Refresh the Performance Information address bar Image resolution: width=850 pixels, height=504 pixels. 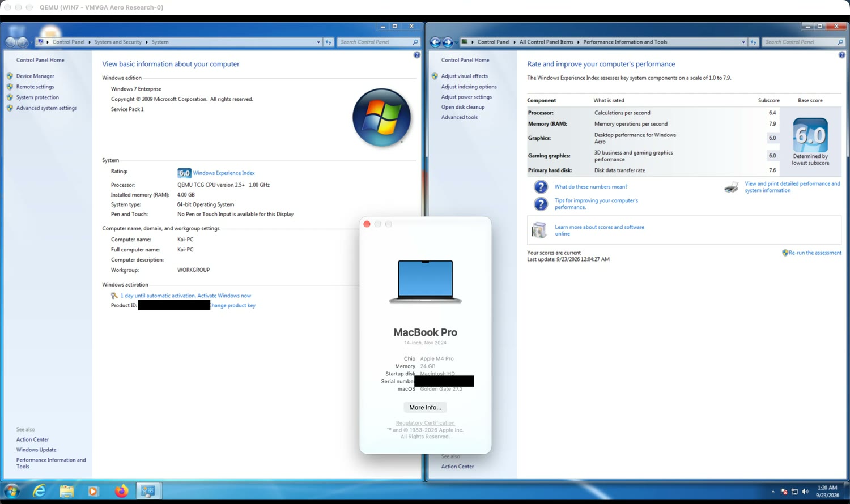[753, 42]
